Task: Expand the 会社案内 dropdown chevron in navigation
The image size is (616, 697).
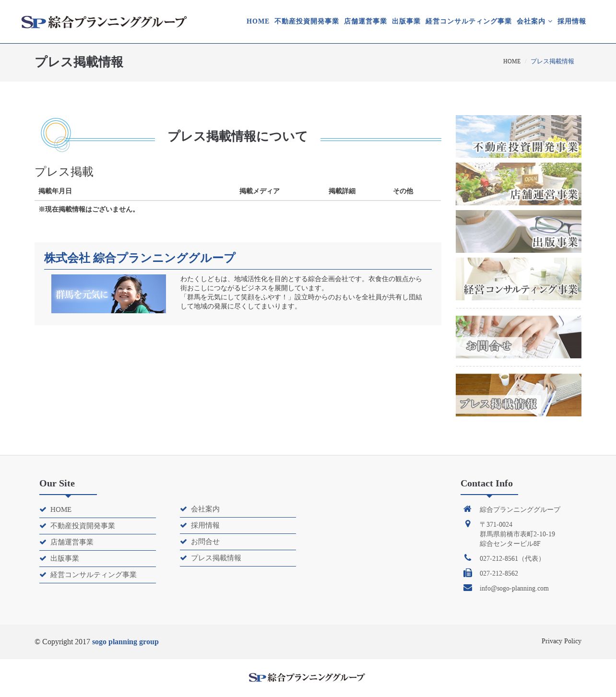Action: coord(550,21)
